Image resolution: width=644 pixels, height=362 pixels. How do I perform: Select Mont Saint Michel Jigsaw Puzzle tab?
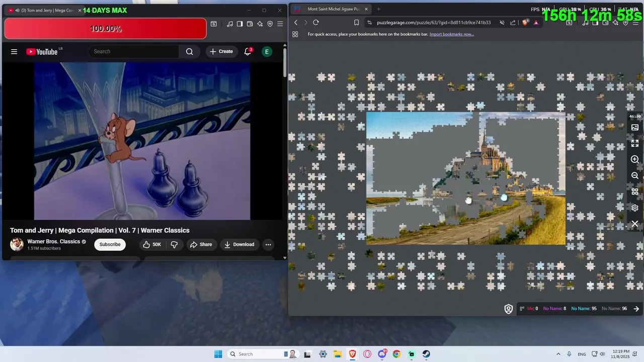[331, 9]
